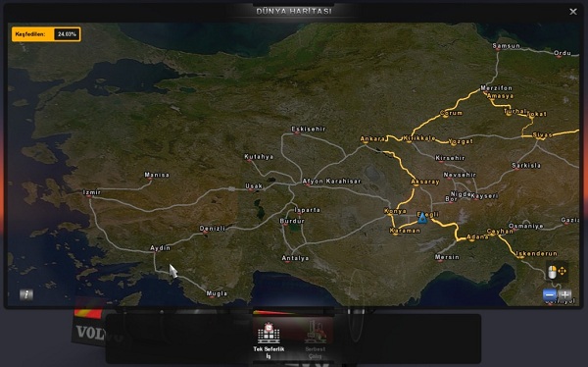Click the Eskisehir city label
The image size is (588, 367).
point(309,129)
